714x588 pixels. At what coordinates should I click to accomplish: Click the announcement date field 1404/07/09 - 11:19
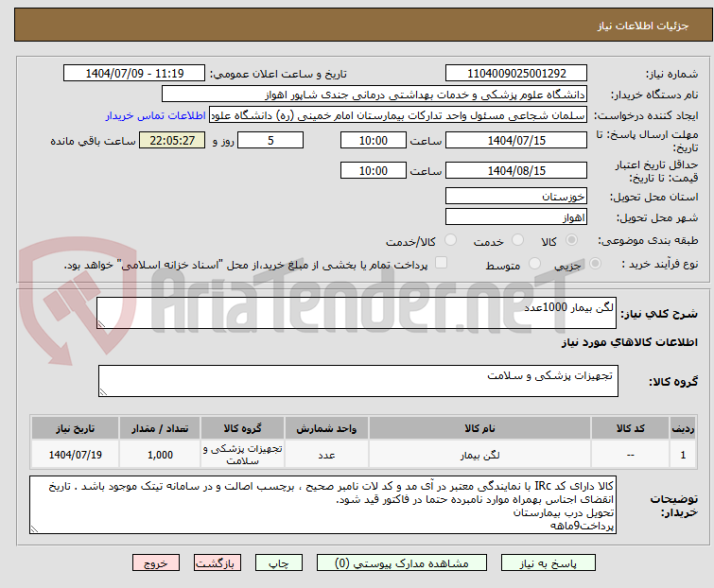(x=134, y=74)
